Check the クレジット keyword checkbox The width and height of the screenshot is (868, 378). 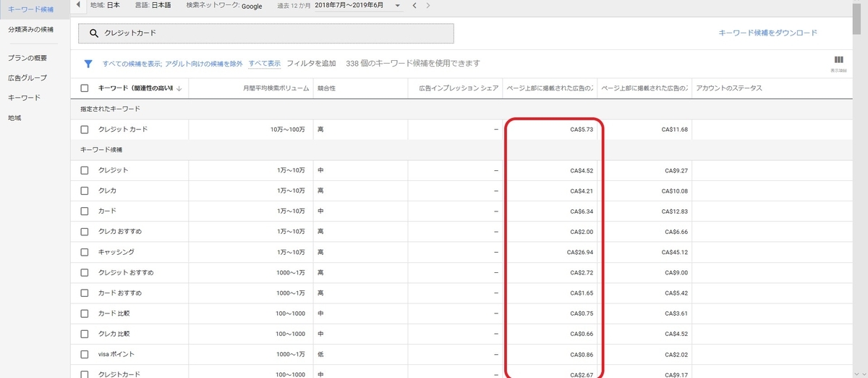click(85, 170)
